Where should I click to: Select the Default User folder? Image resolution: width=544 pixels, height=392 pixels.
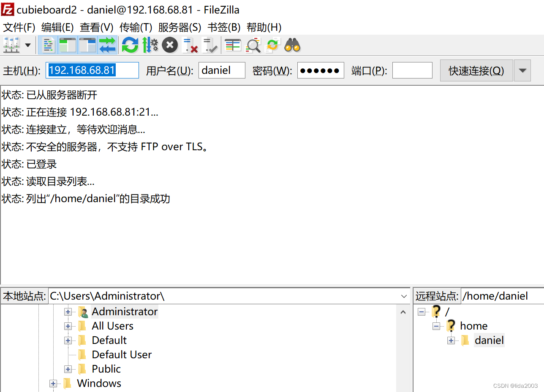click(x=122, y=355)
